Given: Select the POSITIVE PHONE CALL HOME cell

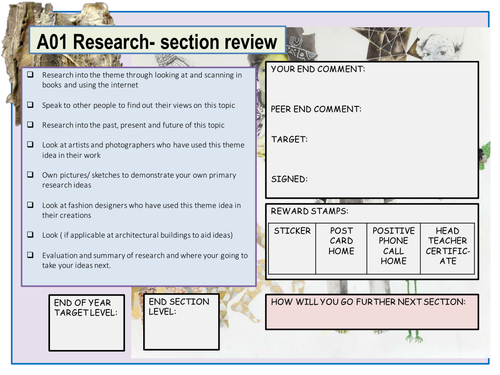Looking at the screenshot, I should 393,249.
